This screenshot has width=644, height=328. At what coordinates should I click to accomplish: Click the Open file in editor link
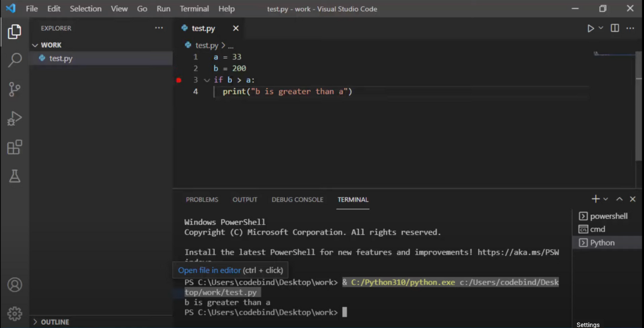click(x=209, y=270)
